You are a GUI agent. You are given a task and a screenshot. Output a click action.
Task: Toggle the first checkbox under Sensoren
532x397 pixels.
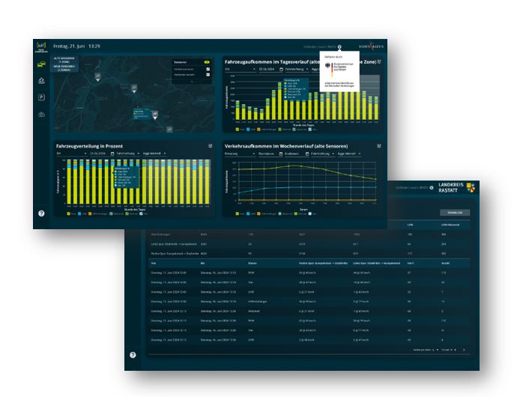(208, 70)
